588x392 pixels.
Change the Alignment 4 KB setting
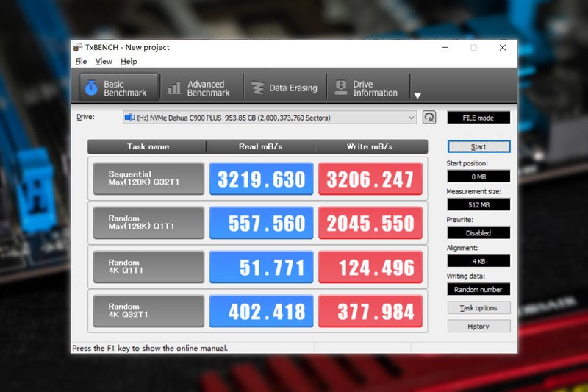tap(478, 261)
